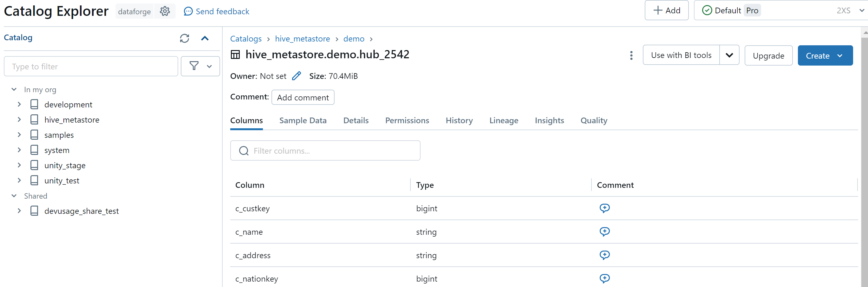Switch to the History tab

[459, 120]
